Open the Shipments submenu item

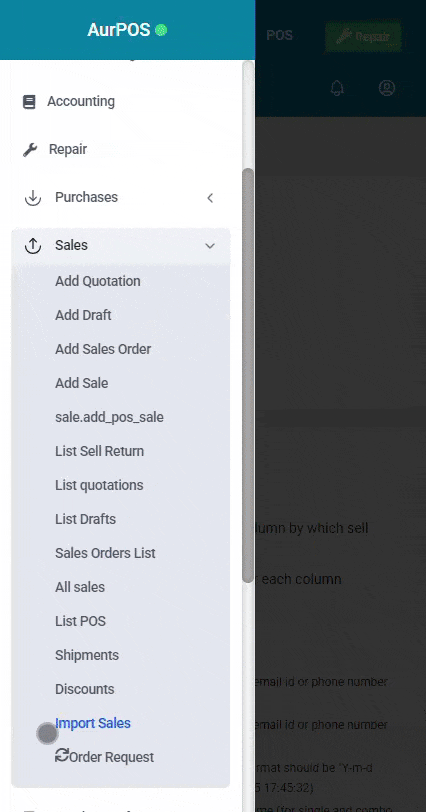coord(87,655)
